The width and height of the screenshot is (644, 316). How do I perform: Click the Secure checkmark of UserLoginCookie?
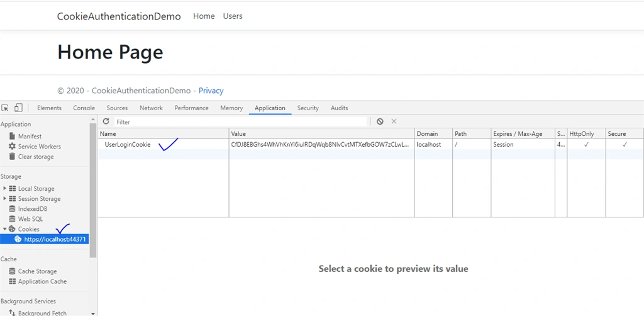(625, 145)
